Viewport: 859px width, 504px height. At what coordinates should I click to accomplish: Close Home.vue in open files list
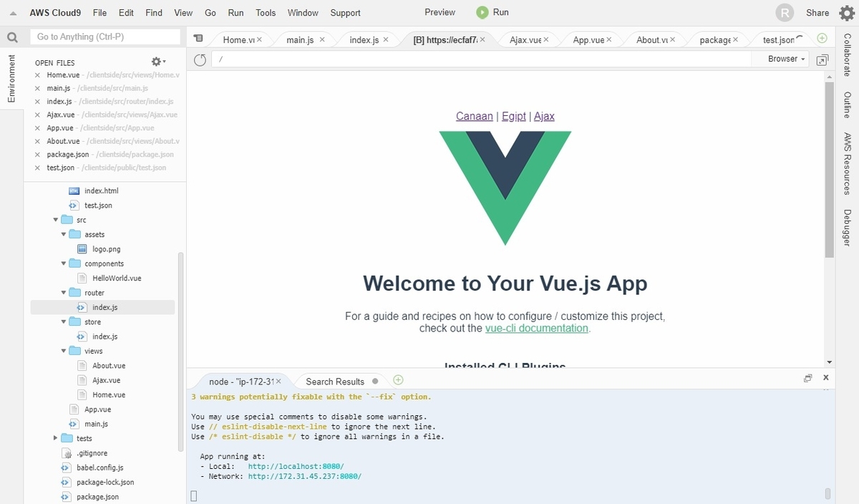pyautogui.click(x=38, y=74)
